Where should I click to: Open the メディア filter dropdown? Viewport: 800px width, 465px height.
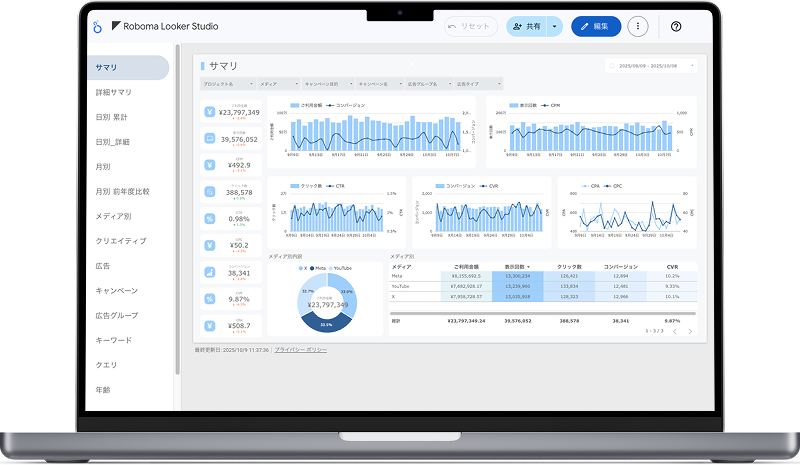(x=278, y=84)
